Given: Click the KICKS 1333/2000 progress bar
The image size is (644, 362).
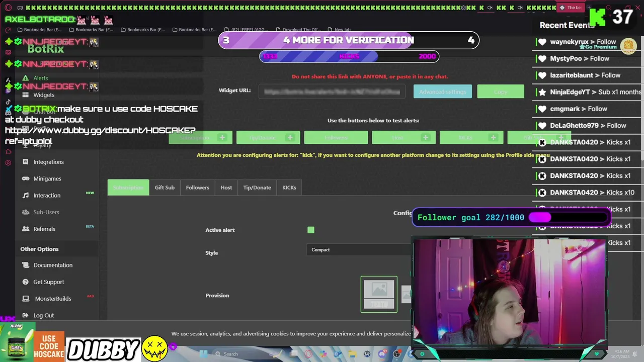Looking at the screenshot, I should 349,56.
